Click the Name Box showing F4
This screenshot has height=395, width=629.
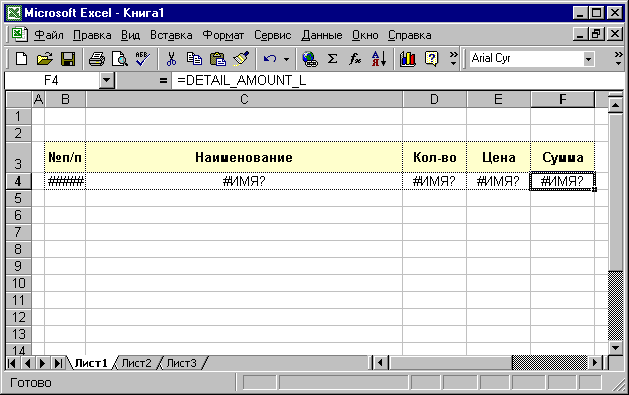pyautogui.click(x=51, y=81)
